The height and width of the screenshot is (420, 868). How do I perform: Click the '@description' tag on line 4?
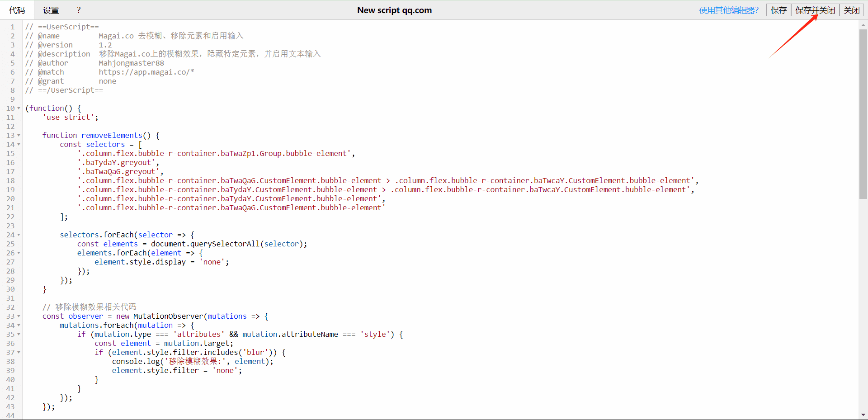point(64,54)
